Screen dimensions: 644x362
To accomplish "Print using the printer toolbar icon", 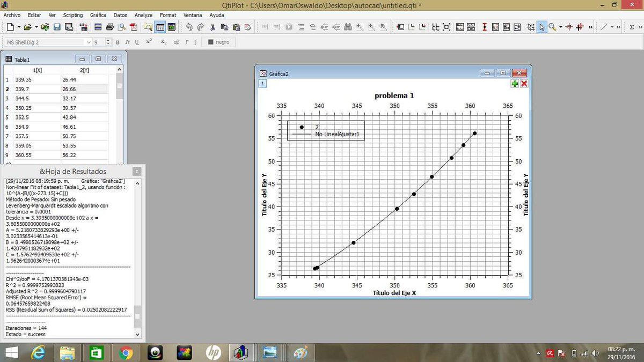I will pos(109,27).
